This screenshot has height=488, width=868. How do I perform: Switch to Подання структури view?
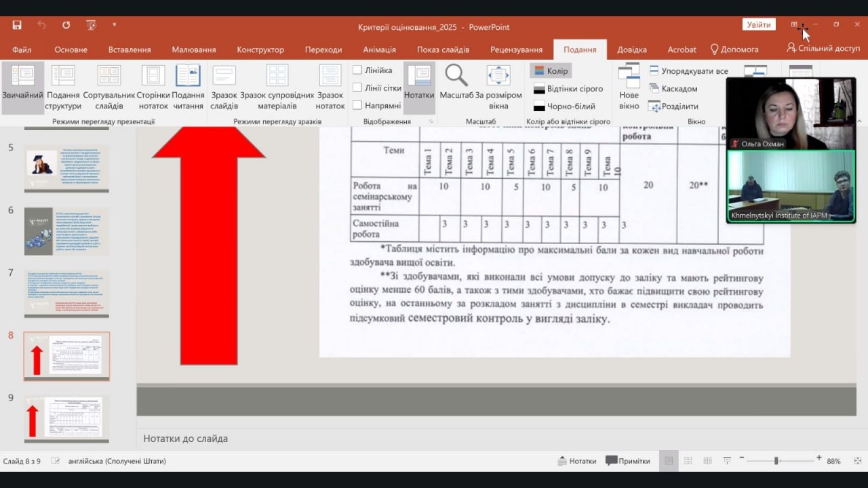(x=64, y=87)
